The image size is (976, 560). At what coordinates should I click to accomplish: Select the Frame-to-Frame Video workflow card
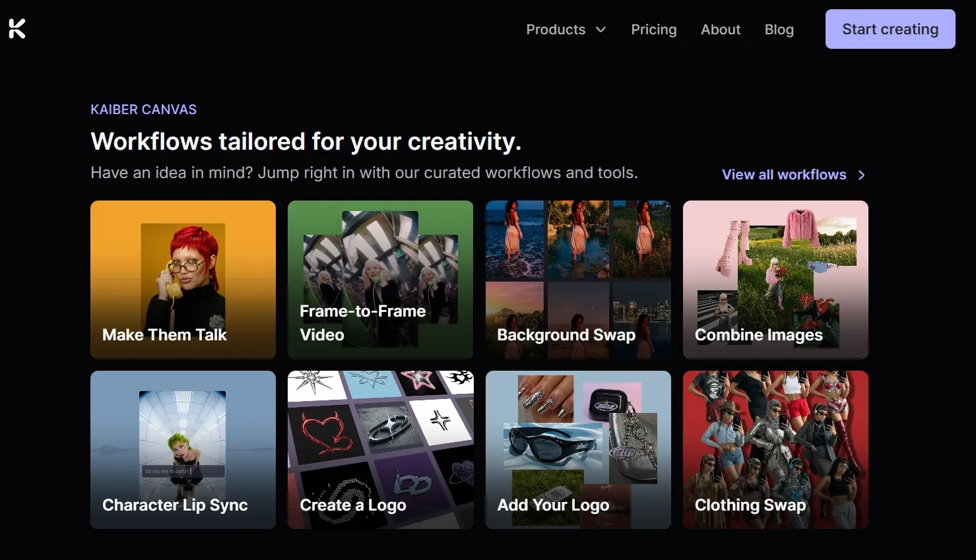click(x=380, y=280)
